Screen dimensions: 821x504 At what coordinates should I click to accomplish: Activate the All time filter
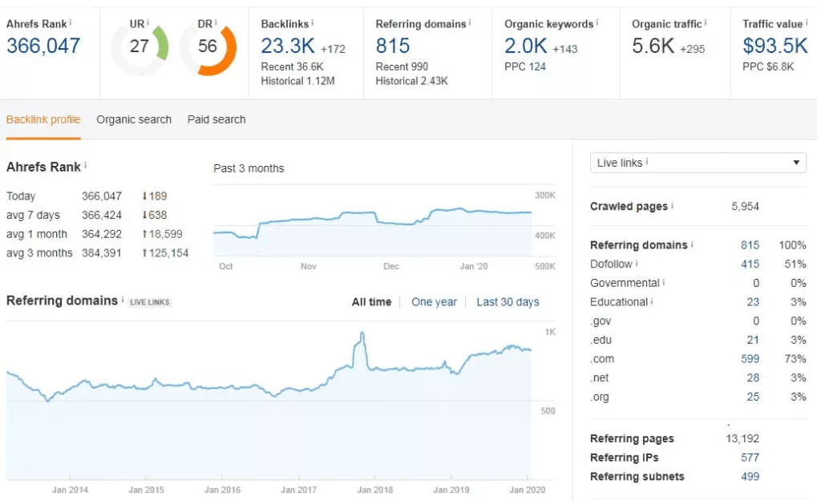(374, 302)
